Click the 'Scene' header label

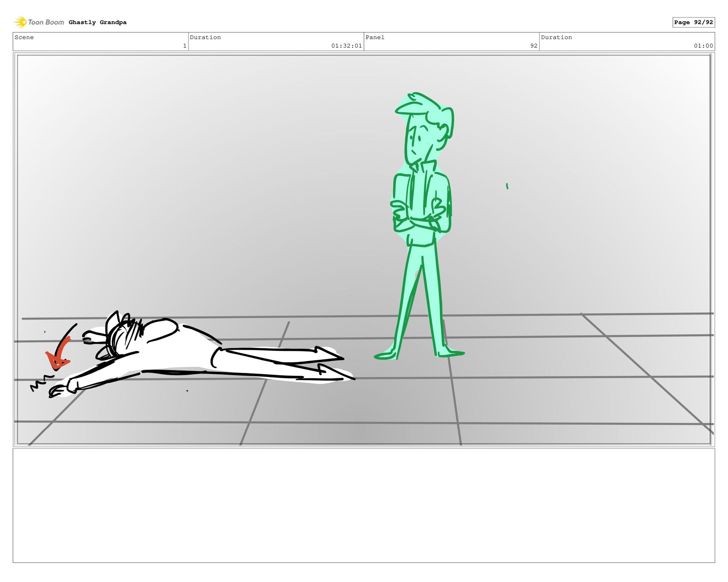[x=24, y=37]
